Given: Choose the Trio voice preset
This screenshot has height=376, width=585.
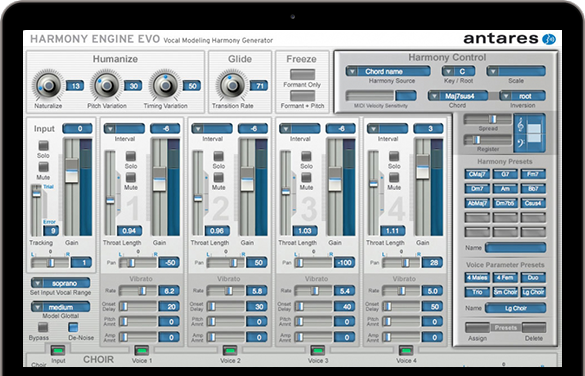Looking at the screenshot, I should 477,292.
